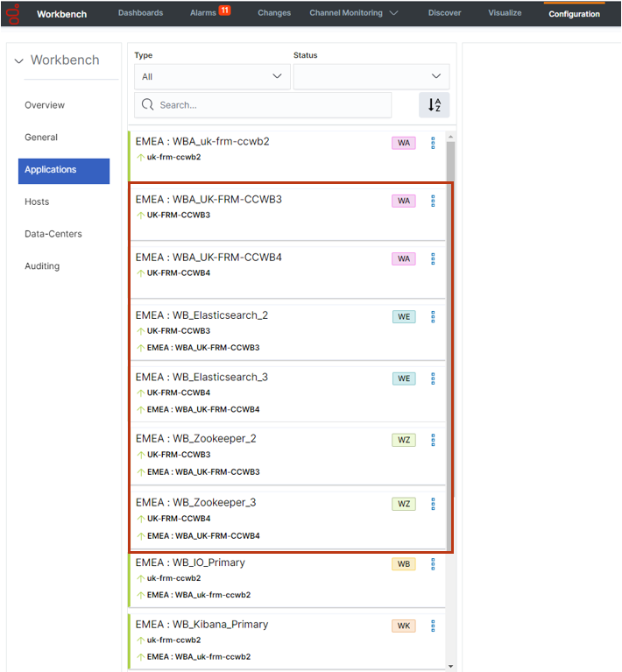Open the Type dropdown set to All
Screen dimensions: 622x672
(212, 77)
